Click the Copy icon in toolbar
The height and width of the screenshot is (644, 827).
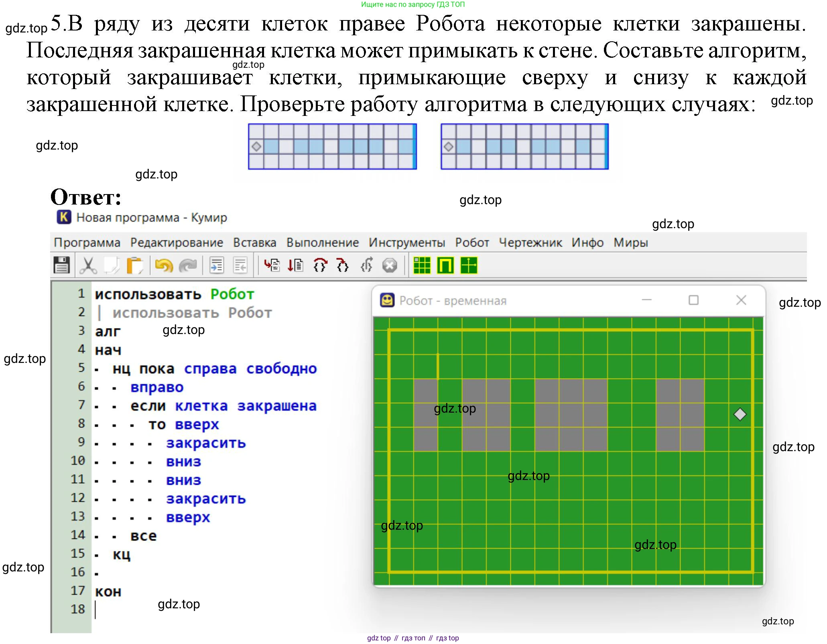coord(112,265)
